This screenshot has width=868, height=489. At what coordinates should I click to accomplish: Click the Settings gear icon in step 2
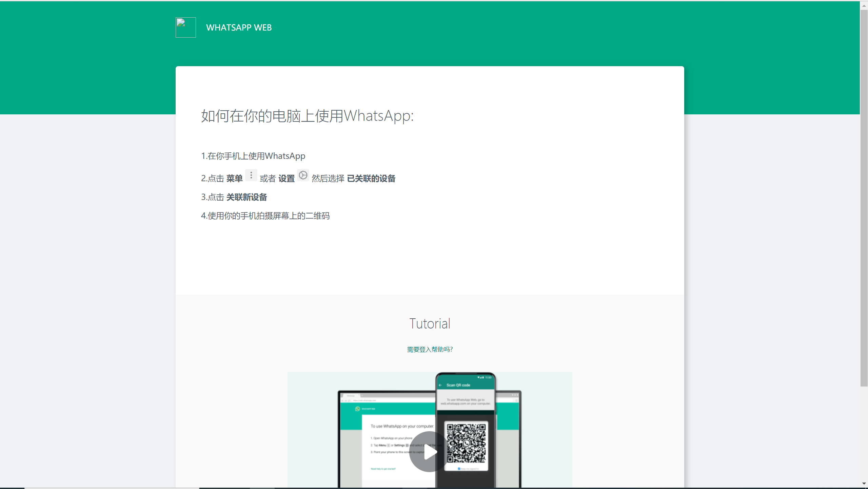[303, 175]
